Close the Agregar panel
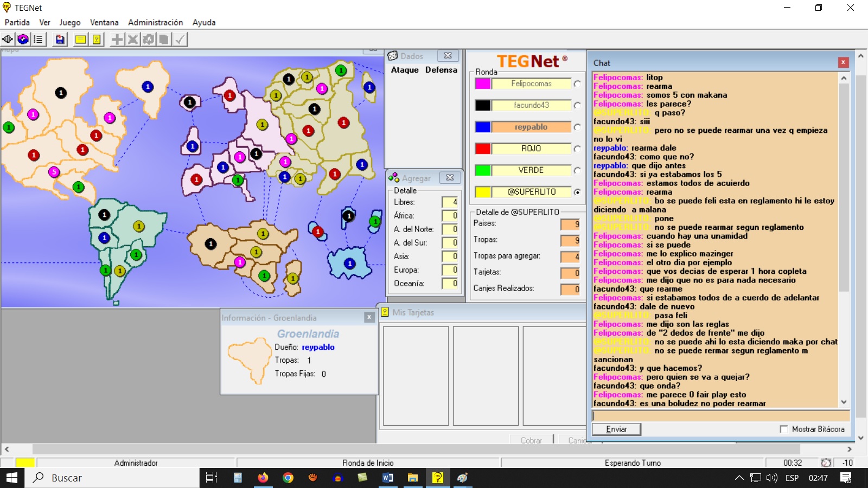This screenshot has width=868, height=488. [450, 177]
